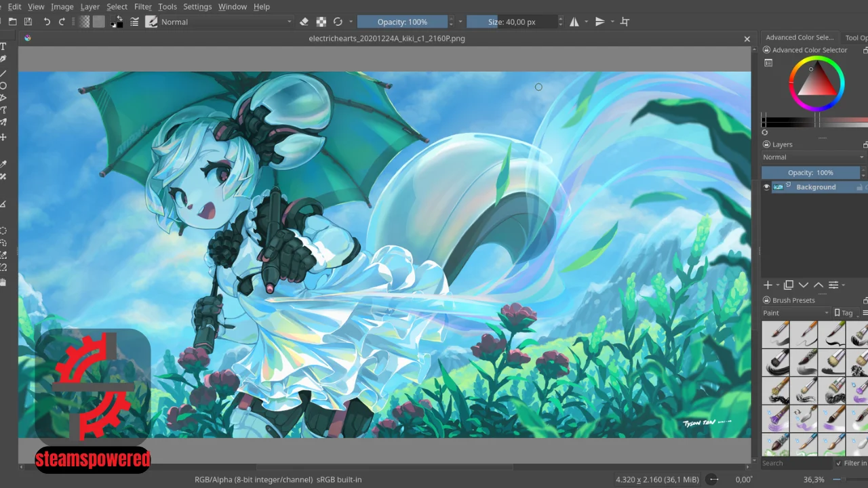
Task: Redo the last undone action
Action: [62, 22]
